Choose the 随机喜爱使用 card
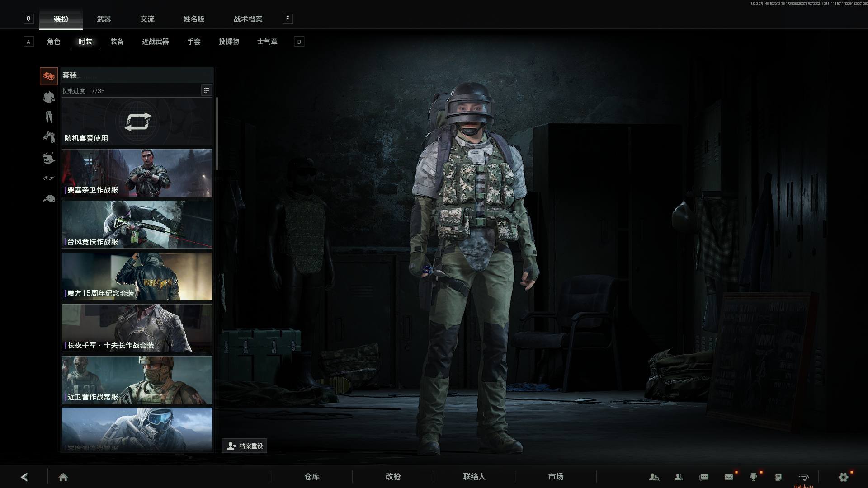 tap(137, 121)
